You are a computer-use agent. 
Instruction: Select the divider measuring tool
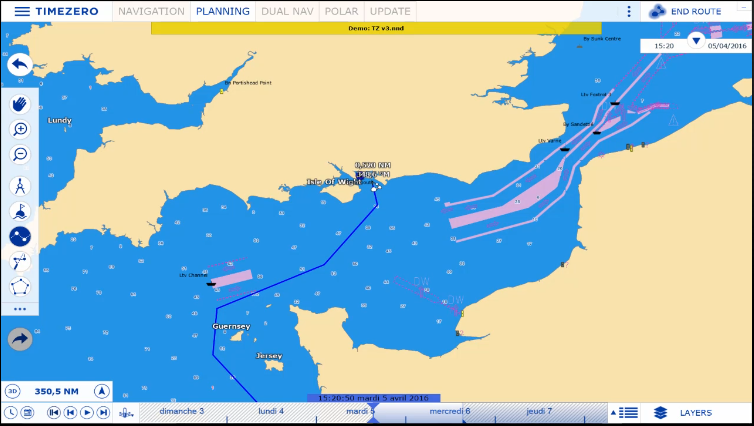pyautogui.click(x=20, y=186)
